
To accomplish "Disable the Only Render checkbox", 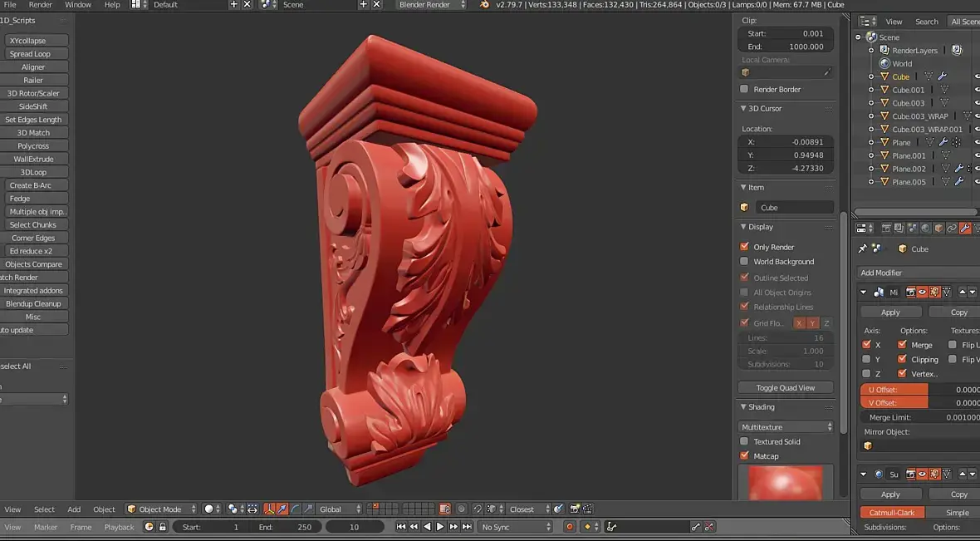I will (744, 247).
